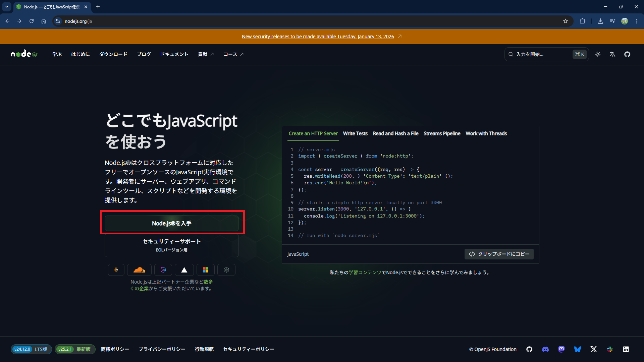Toggle light mode with the sun icon

click(x=598, y=54)
